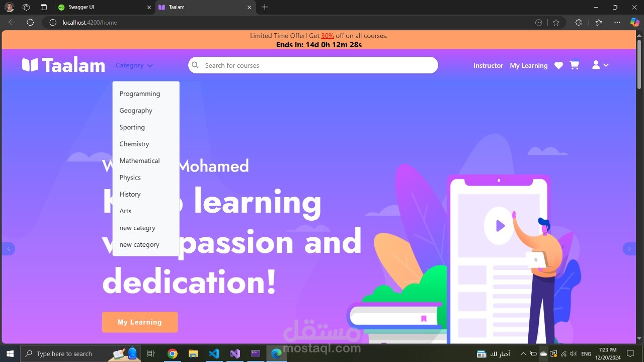The width and height of the screenshot is (644, 362).
Task: Open Edge from taskbar
Action: tap(276, 353)
